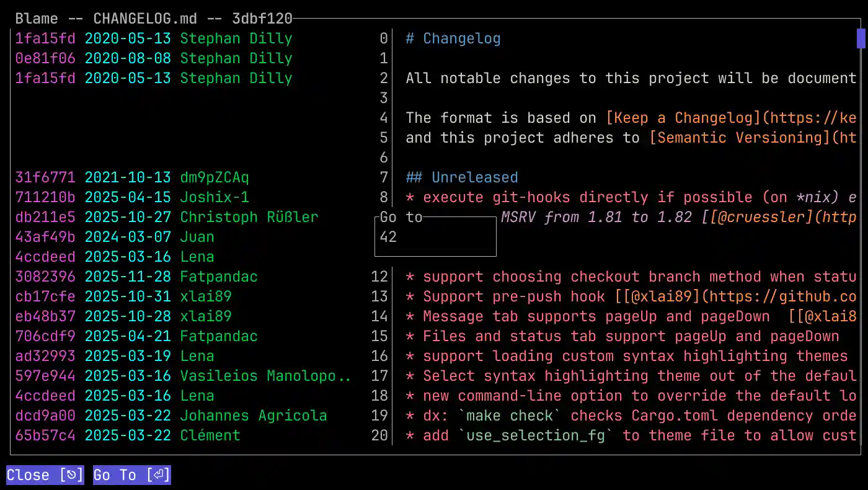Click the author Johannes Agricola
Screen dimensions: 868x490
tap(253, 416)
